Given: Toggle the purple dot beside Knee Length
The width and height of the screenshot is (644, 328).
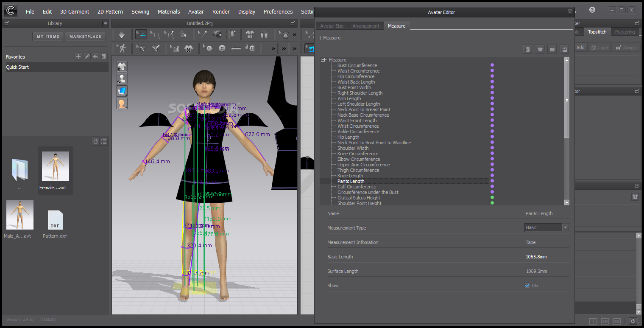Looking at the screenshot, I should coord(492,176).
